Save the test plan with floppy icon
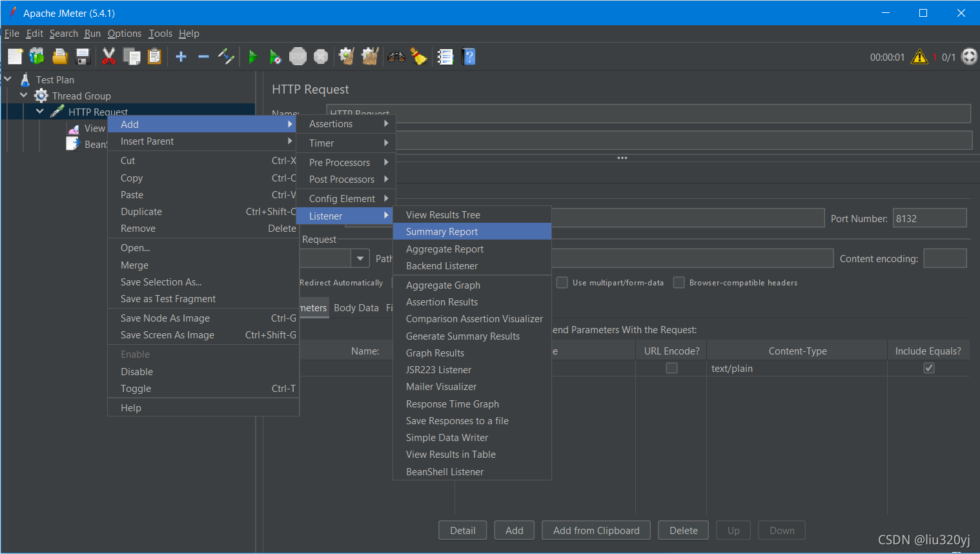 pyautogui.click(x=83, y=57)
